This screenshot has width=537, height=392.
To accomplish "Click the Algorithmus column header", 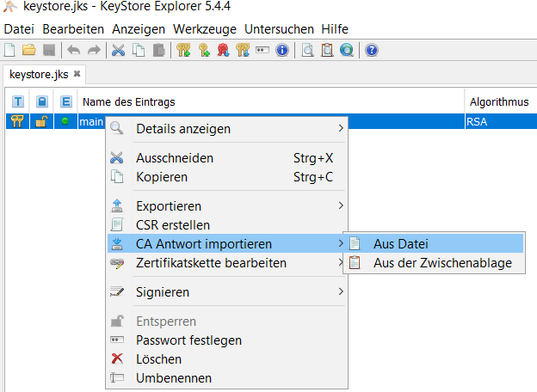I will pyautogui.click(x=499, y=102).
